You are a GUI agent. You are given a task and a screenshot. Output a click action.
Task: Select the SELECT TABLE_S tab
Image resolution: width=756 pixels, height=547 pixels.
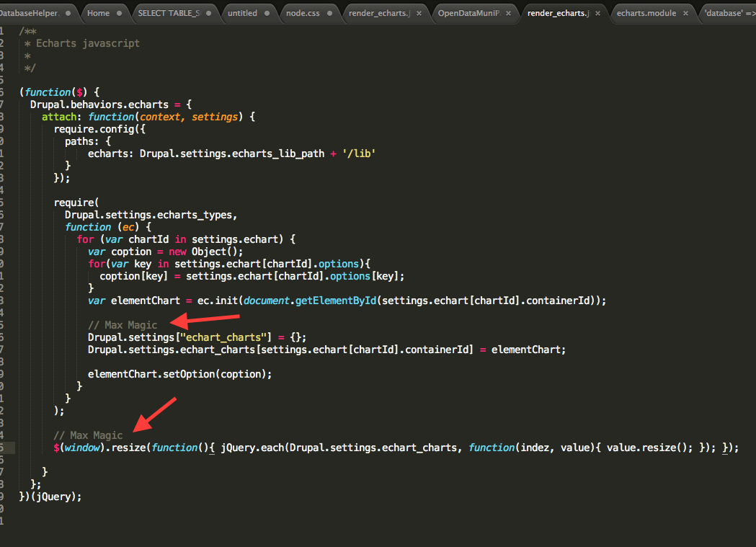[x=169, y=13]
